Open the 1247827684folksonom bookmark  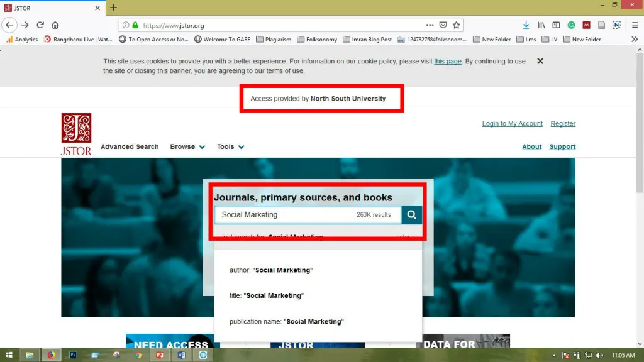pos(432,40)
